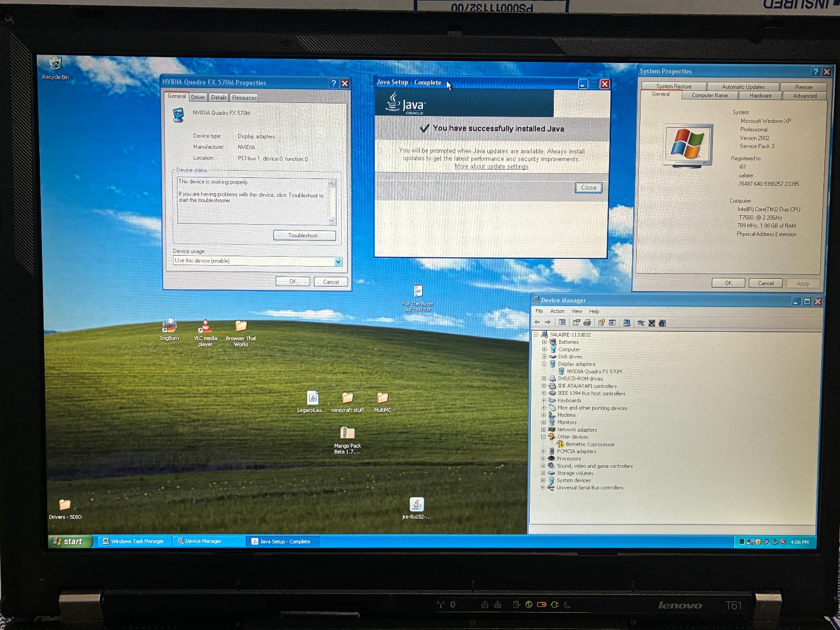Expand the Network adapters node

pos(543,429)
